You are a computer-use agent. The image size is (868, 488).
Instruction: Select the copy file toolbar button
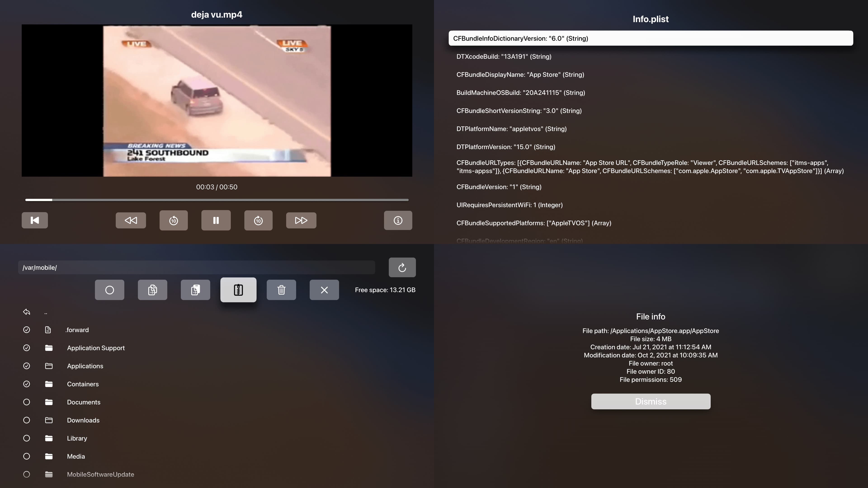tap(152, 290)
